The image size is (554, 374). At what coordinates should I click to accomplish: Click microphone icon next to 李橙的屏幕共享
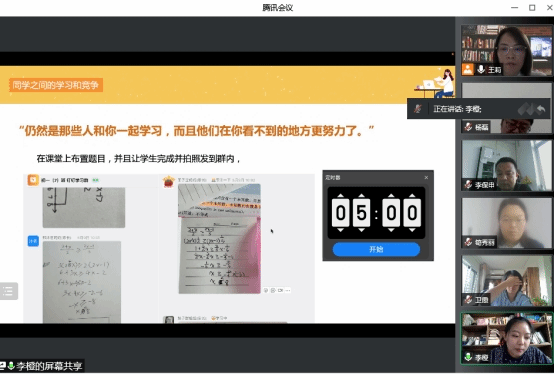point(11,366)
